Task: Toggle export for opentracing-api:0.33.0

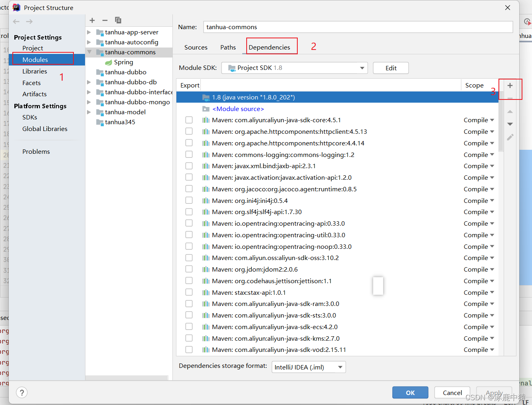Action: [189, 224]
